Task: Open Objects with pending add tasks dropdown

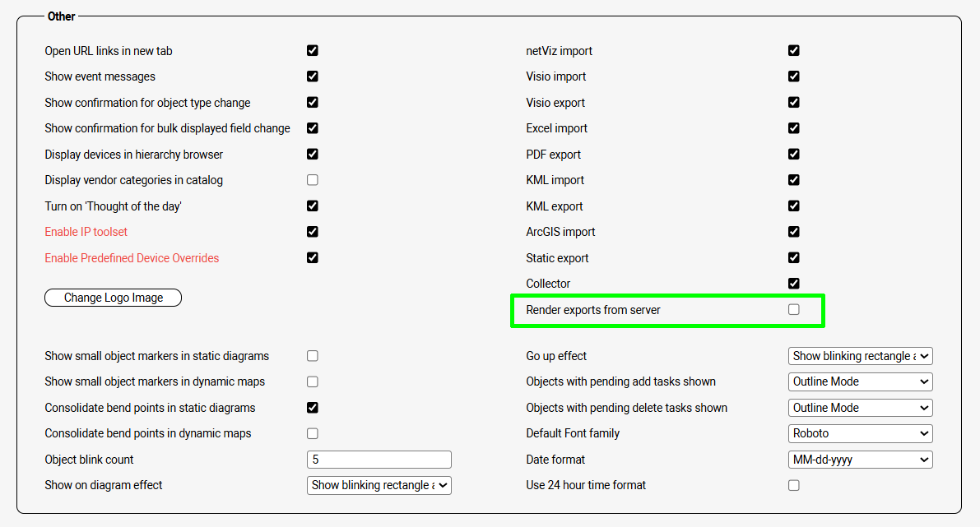Action: (860, 381)
